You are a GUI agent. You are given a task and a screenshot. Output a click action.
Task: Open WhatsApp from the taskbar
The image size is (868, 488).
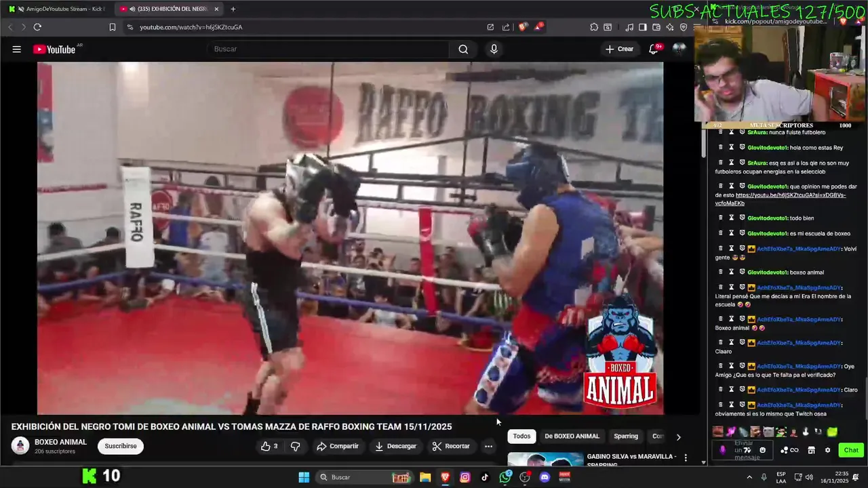click(x=505, y=477)
